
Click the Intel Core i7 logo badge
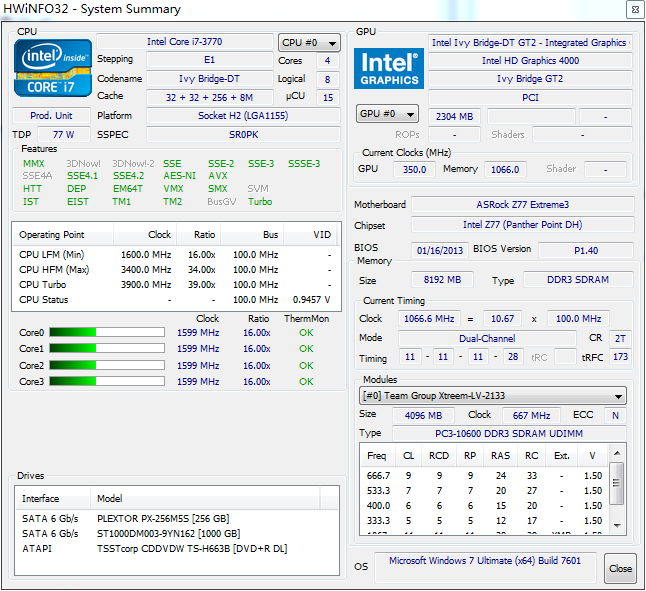[x=52, y=68]
